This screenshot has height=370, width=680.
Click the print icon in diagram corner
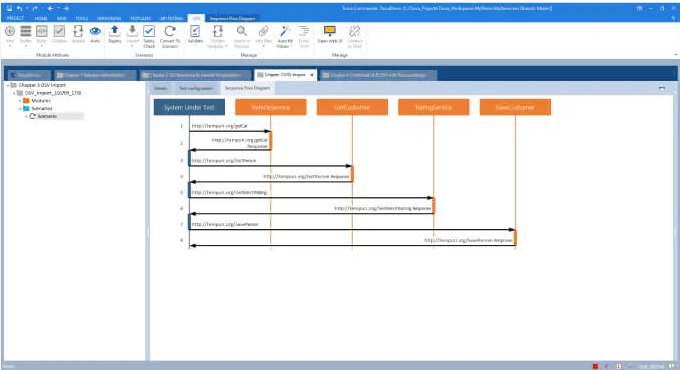click(x=661, y=88)
